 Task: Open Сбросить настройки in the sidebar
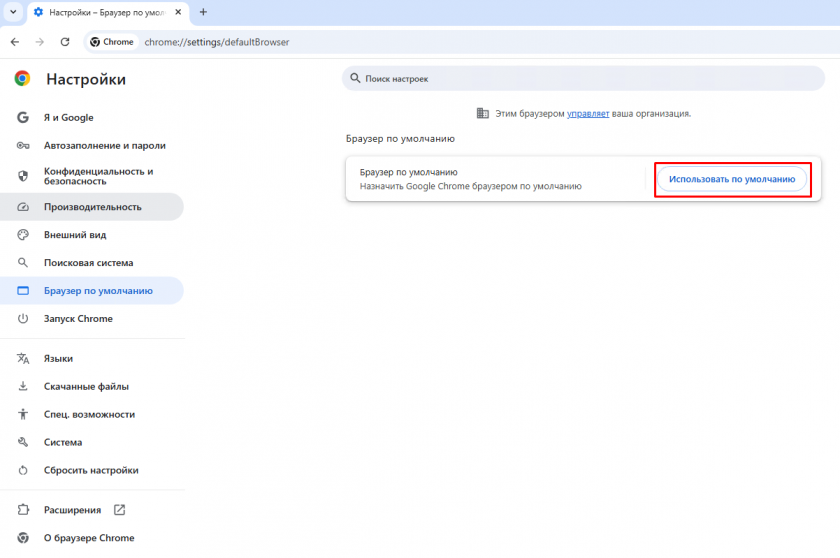point(90,470)
